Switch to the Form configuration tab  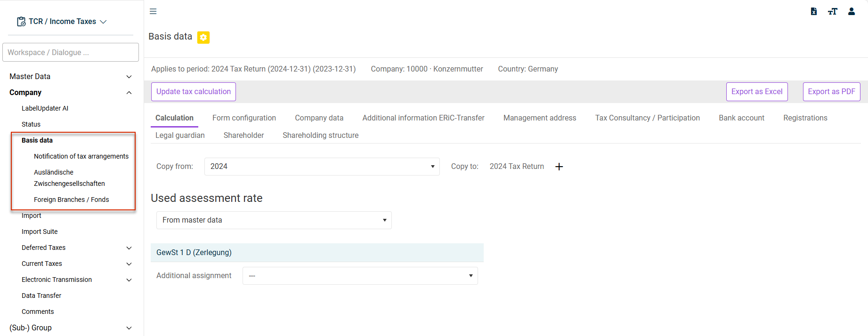[244, 118]
